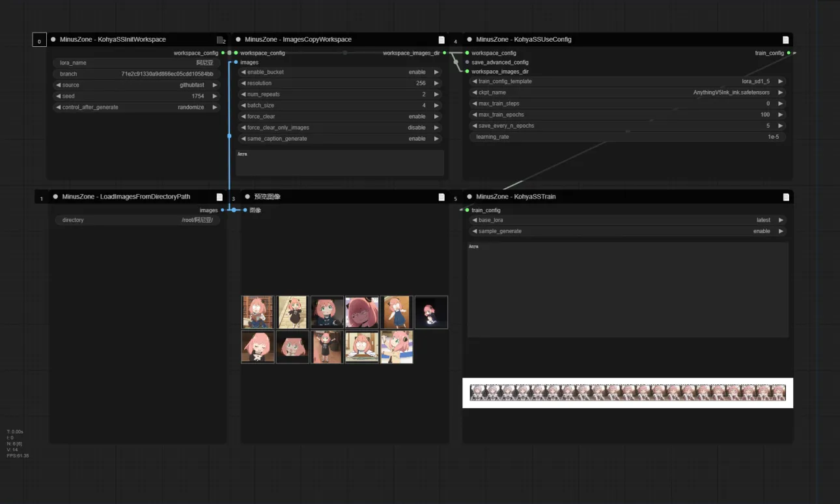Viewport: 840px width, 504px height.
Task: Click the document icon on 预览图像 title bar
Action: (441, 197)
